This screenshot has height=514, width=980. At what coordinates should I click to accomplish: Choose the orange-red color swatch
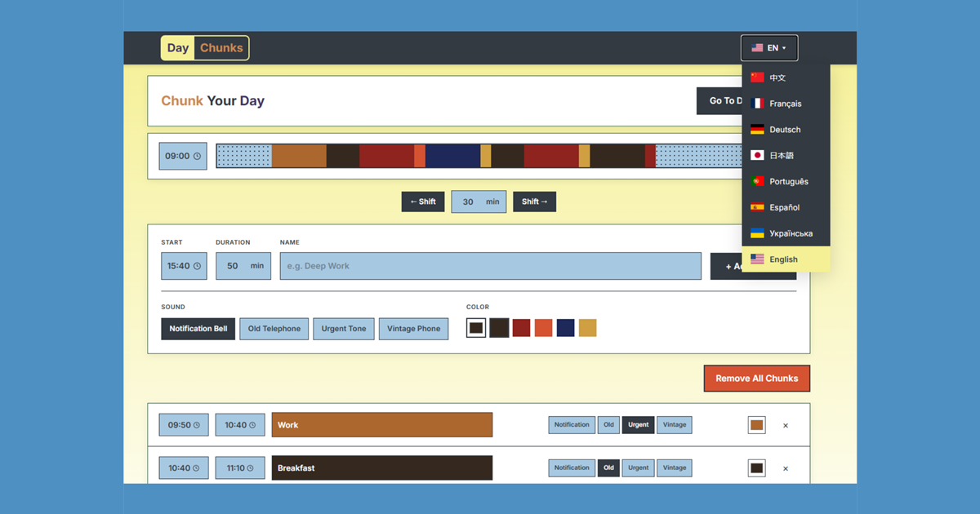point(543,328)
